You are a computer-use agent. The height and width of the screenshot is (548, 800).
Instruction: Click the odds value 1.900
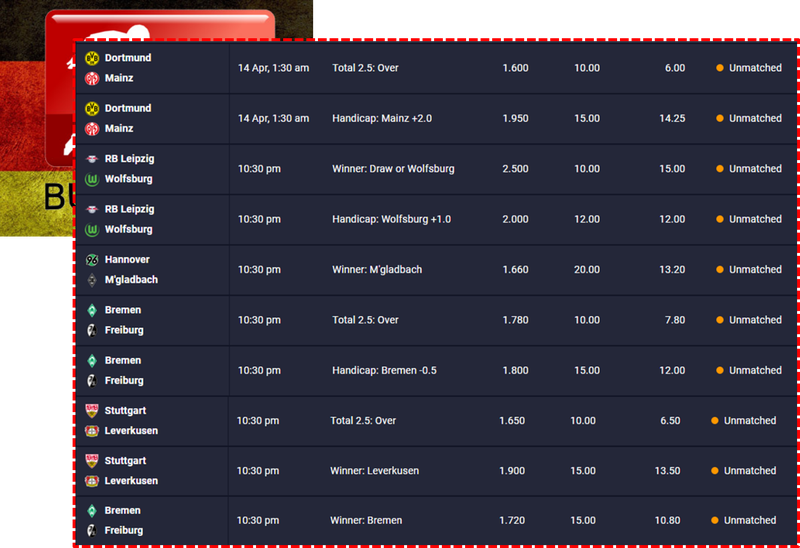pos(512,471)
